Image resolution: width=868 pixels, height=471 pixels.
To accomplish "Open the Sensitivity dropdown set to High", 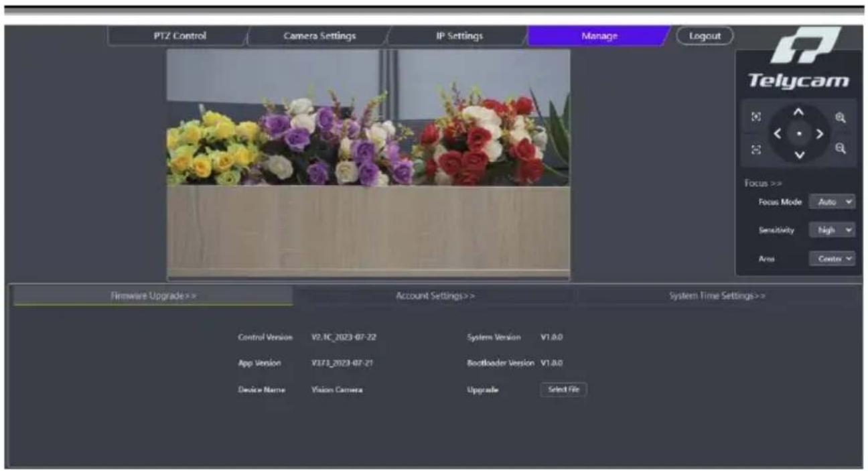I will coord(832,230).
